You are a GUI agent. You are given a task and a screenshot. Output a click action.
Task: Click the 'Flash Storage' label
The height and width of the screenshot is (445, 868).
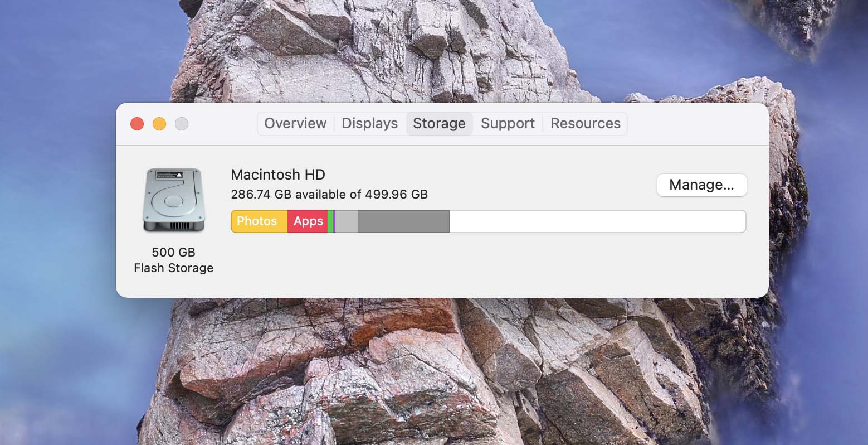pos(173,268)
